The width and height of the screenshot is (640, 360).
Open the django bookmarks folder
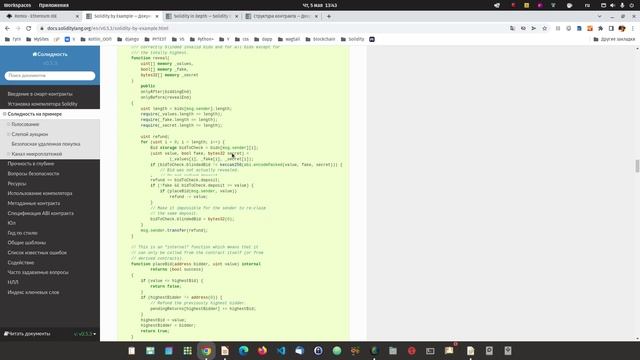click(128, 39)
